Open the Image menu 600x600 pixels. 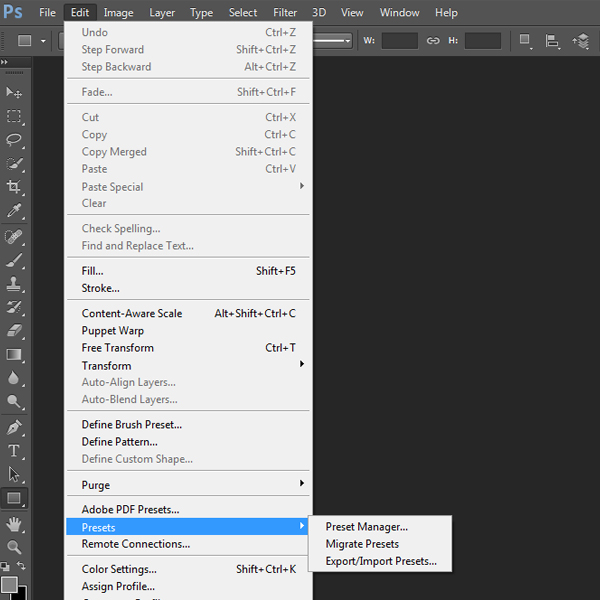point(119,13)
